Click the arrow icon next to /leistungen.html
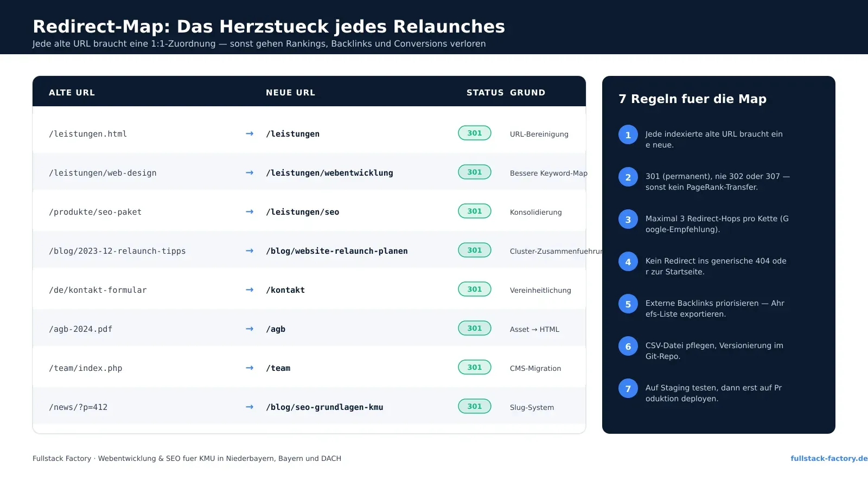This screenshot has height=488, width=868. pyautogui.click(x=250, y=133)
